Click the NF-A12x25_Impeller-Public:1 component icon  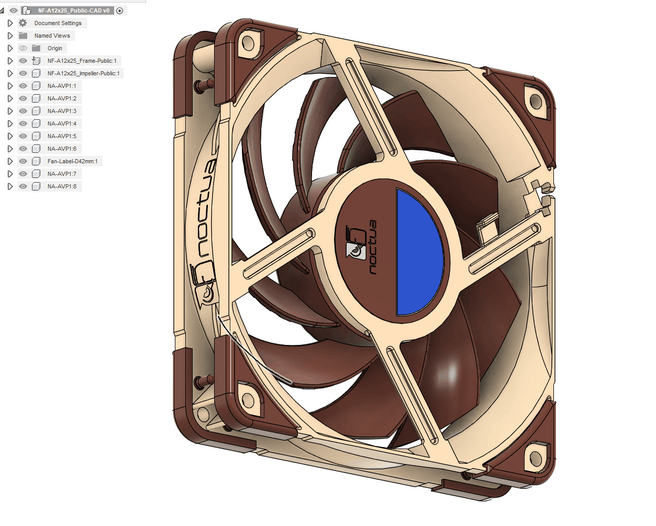[x=36, y=73]
